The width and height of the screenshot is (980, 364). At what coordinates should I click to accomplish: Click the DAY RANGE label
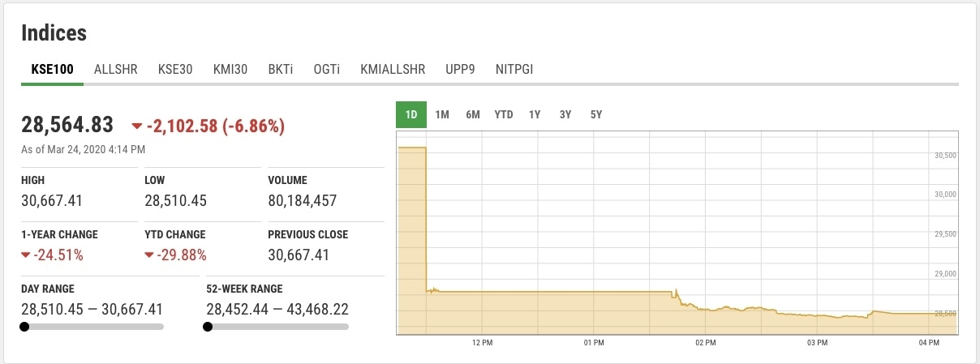click(48, 289)
